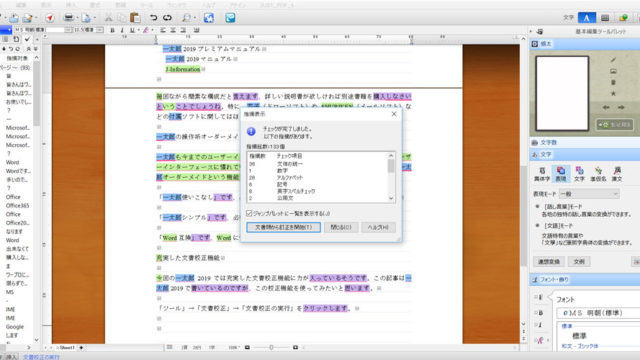The image size is (640, 360).
Task: Click the redo arrow icon
Action: (x=167, y=18)
